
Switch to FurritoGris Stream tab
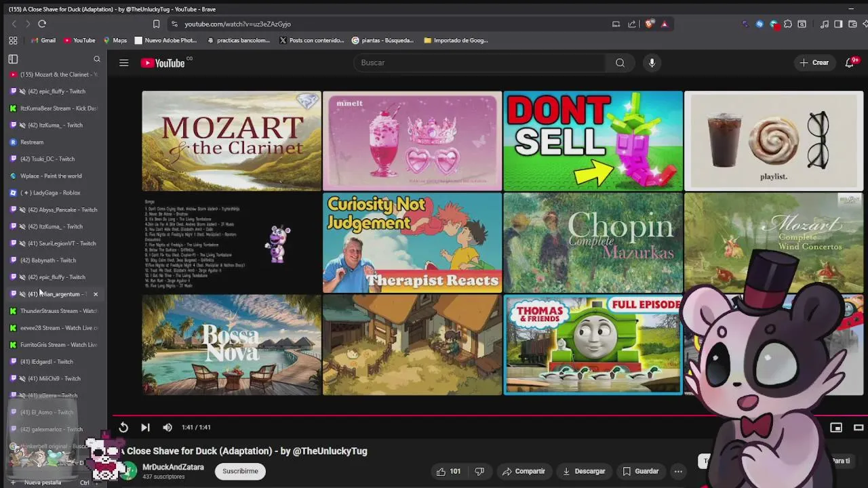click(54, 345)
